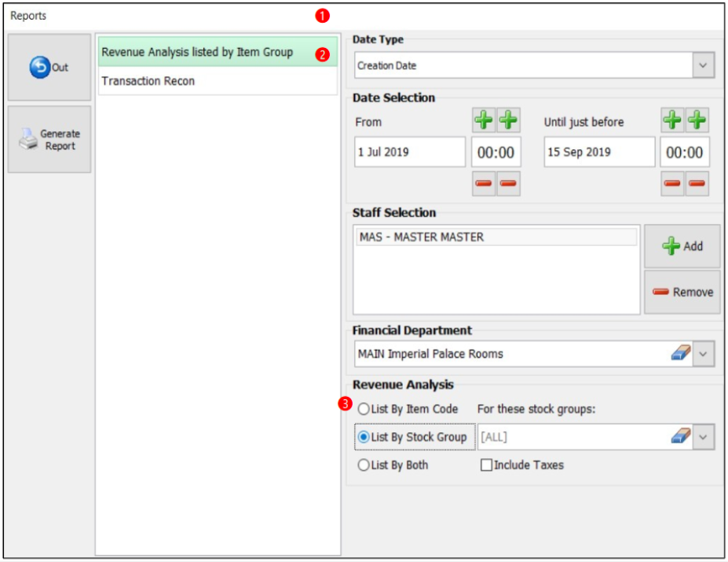The height and width of the screenshot is (562, 728).
Task: Click the From time field 00:00
Action: (496, 152)
